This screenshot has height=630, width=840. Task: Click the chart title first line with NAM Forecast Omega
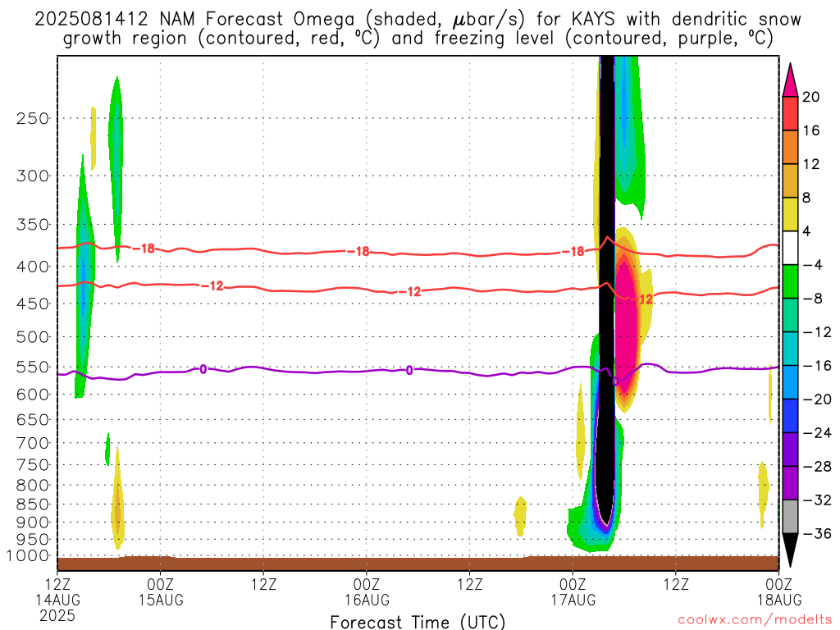click(418, 20)
